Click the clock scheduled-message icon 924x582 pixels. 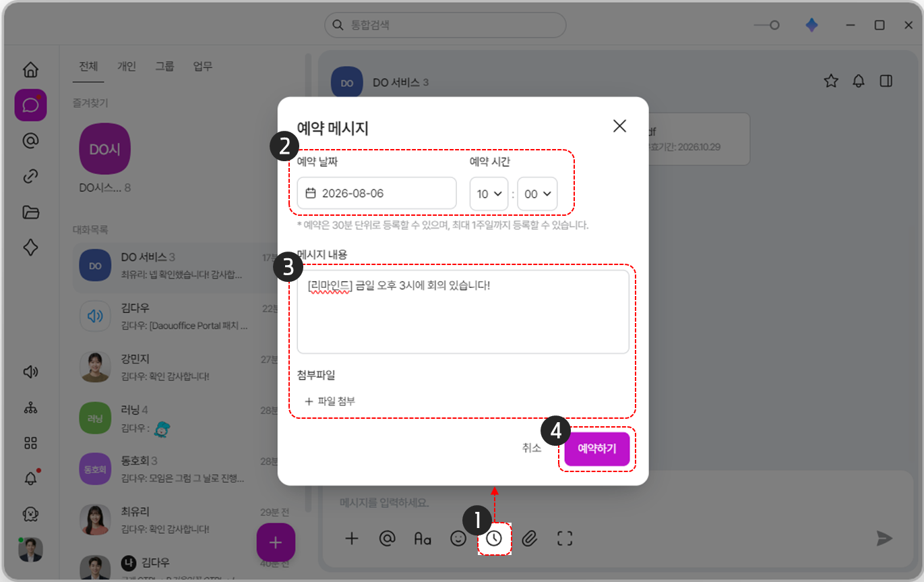point(495,538)
